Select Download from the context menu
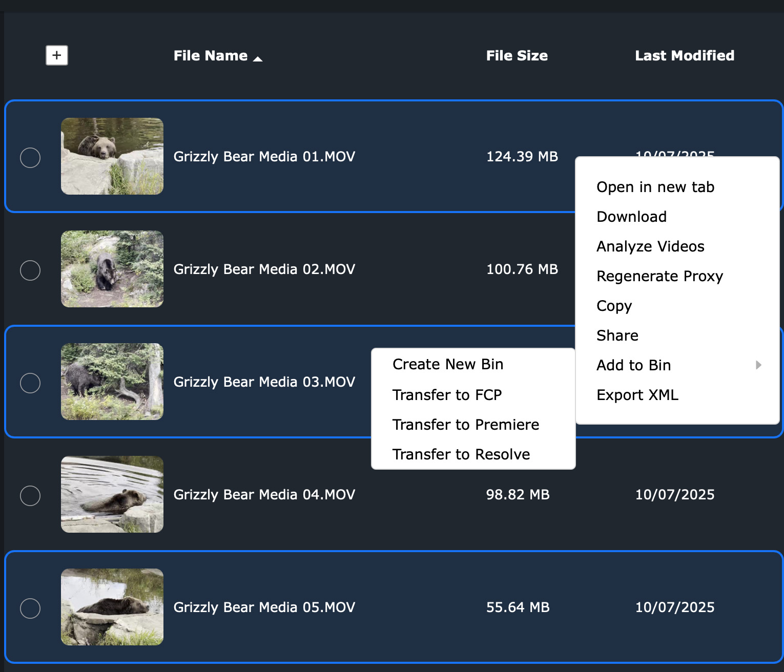 [x=631, y=217]
